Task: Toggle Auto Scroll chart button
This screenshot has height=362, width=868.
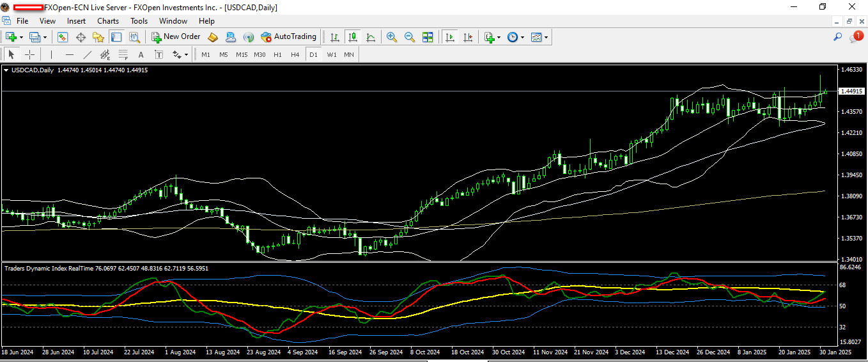Action: pos(450,37)
